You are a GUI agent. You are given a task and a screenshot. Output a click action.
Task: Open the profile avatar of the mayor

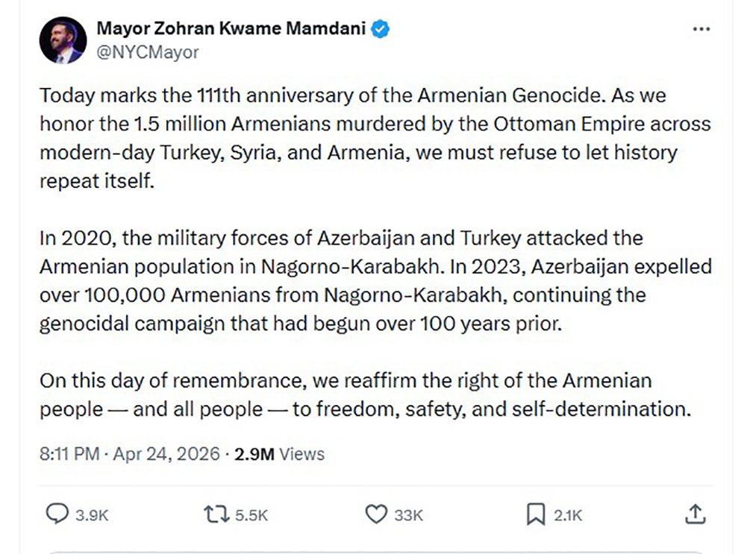click(x=63, y=40)
